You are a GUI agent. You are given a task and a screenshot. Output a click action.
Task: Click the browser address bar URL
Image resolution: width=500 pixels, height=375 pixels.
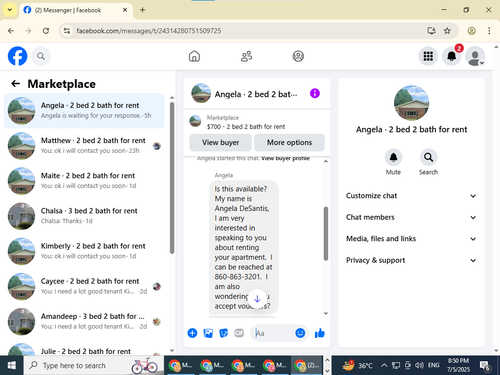(x=149, y=31)
